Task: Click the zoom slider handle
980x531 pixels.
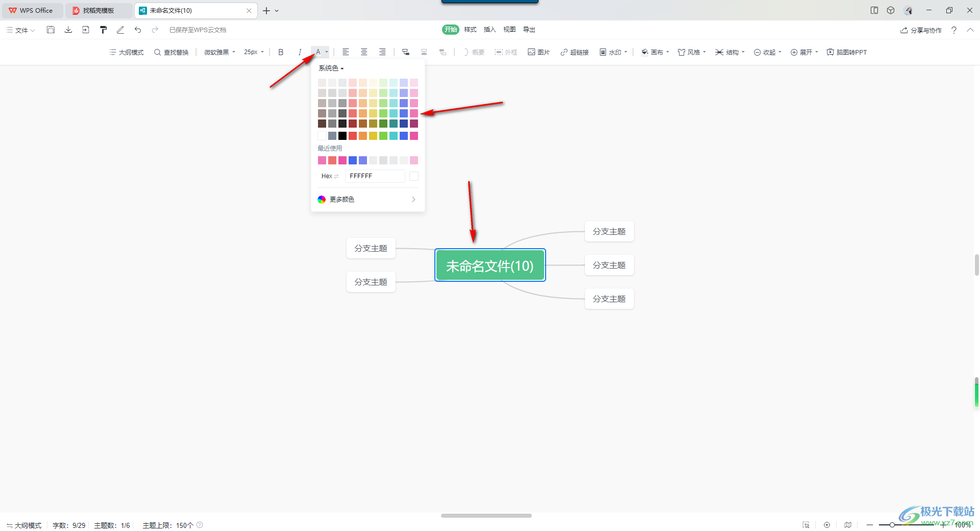Action: click(892, 525)
